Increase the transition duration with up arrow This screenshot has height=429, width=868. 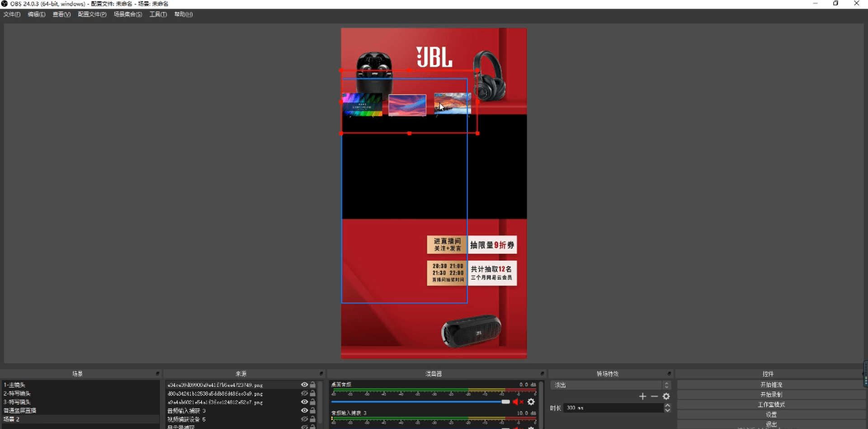point(667,406)
